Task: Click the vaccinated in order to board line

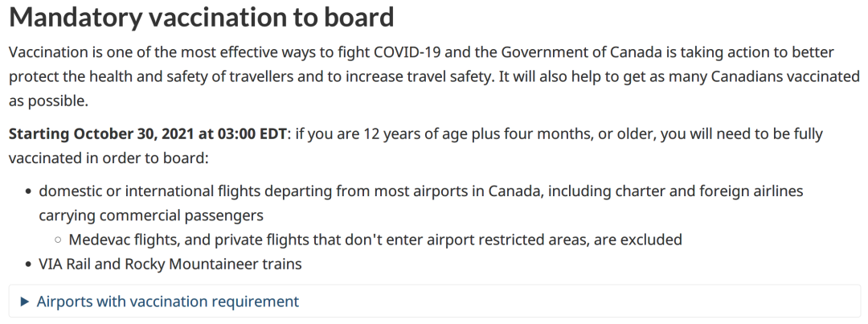Action: [x=108, y=158]
